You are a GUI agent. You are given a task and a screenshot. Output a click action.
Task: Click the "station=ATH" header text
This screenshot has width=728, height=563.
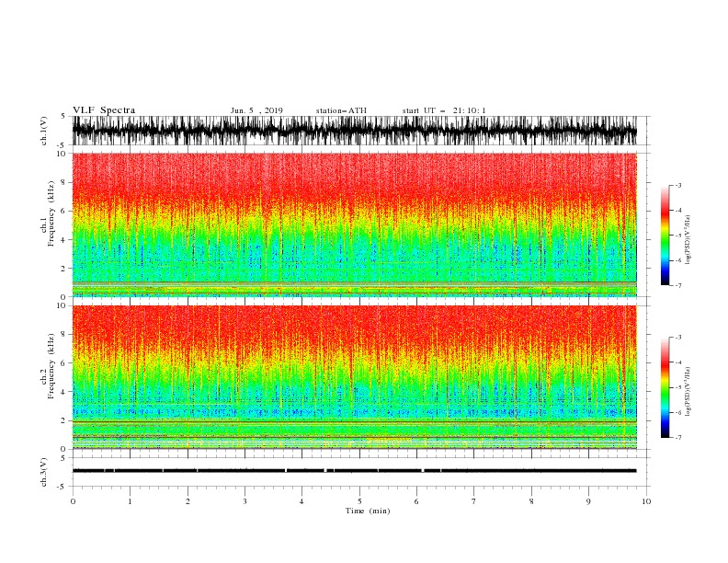[x=341, y=110]
